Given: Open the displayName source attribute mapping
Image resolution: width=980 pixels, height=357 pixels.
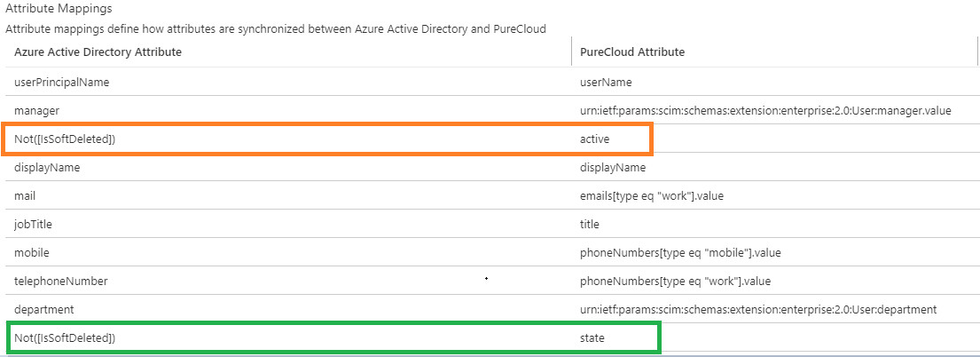Looking at the screenshot, I should [47, 168].
